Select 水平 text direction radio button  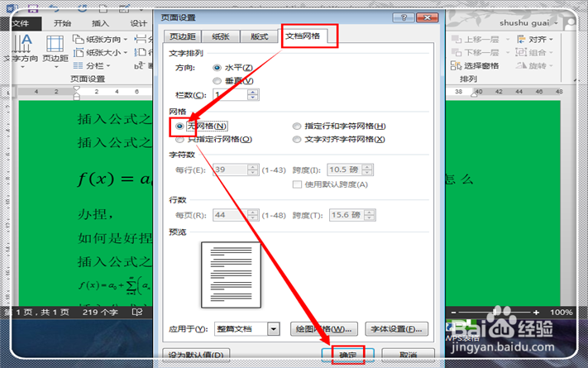[217, 68]
